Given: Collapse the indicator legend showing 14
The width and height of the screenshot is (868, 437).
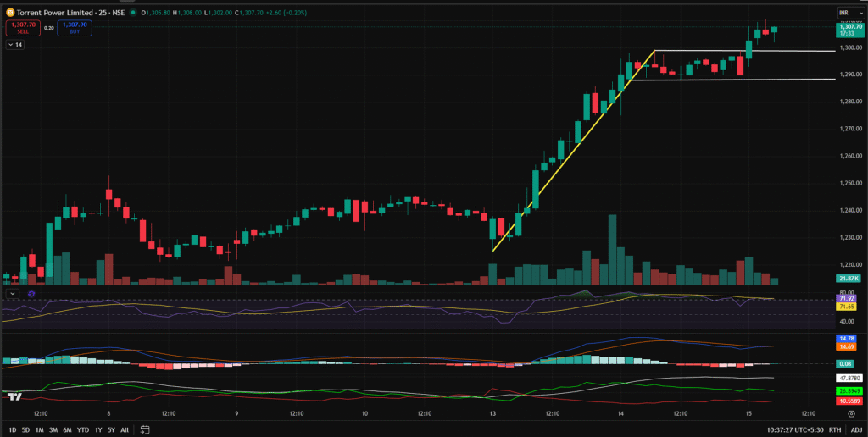Looking at the screenshot, I should pyautogui.click(x=15, y=45).
